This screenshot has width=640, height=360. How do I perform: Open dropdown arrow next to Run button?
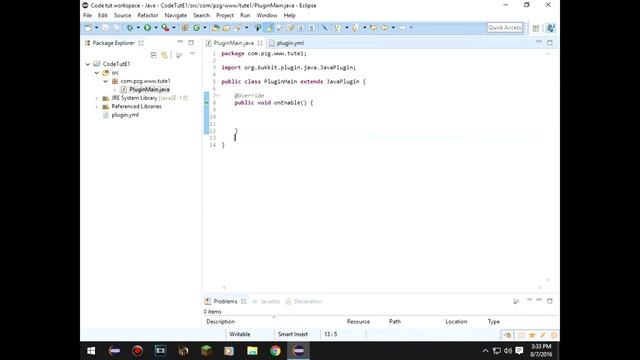pyautogui.click(x=156, y=28)
